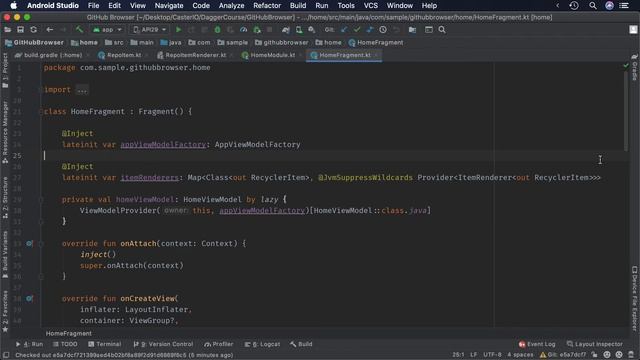This screenshot has height=360, width=640.
Task: Click the Stop square icon in toolbar
Action: point(269,30)
